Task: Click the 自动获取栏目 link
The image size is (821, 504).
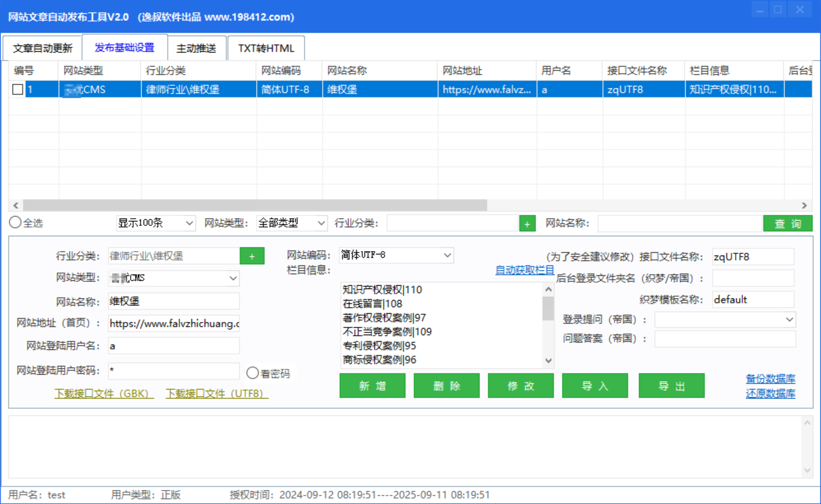Action: 525,270
